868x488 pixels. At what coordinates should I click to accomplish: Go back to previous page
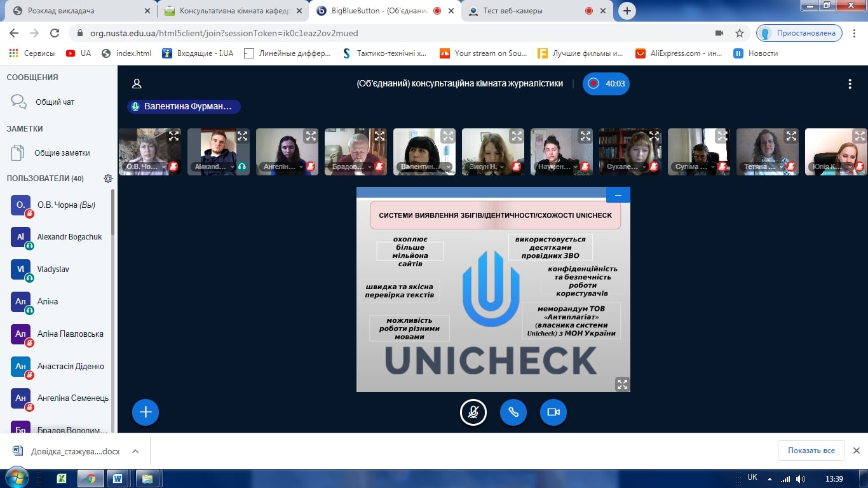pyautogui.click(x=15, y=33)
